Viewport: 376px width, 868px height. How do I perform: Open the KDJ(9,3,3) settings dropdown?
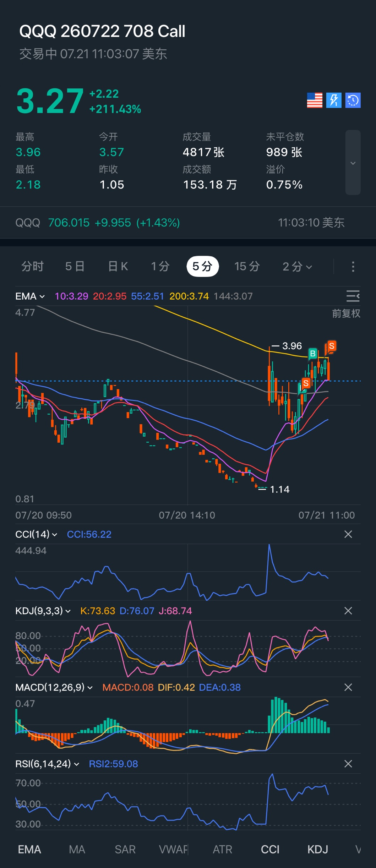click(43, 611)
